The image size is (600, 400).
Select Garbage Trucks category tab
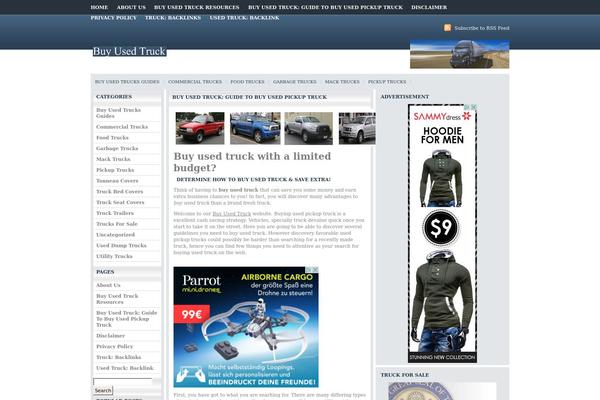295,82
